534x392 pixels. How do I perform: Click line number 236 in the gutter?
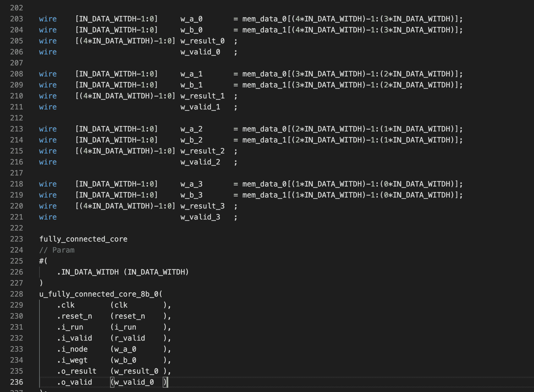(x=17, y=382)
